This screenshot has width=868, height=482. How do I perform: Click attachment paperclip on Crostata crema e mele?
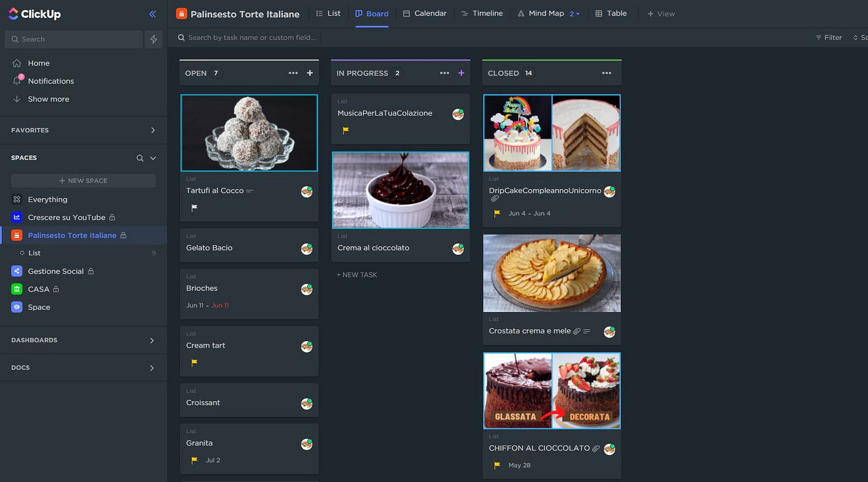click(576, 331)
